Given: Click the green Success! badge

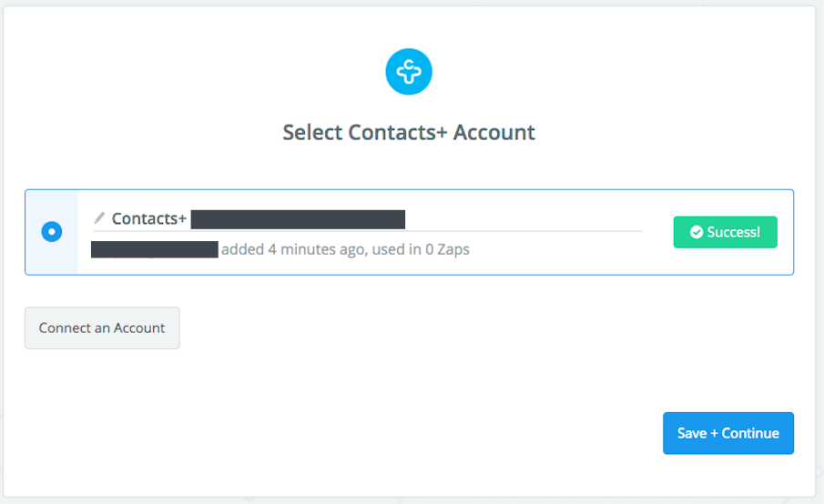Looking at the screenshot, I should tap(725, 232).
